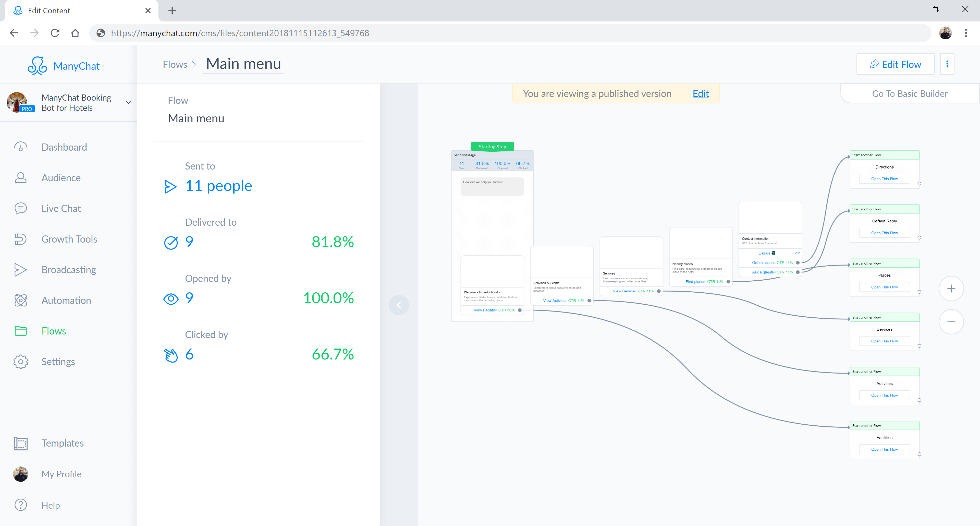Click the Call us button in card
Screen dimensions: 980x526
(x=770, y=253)
